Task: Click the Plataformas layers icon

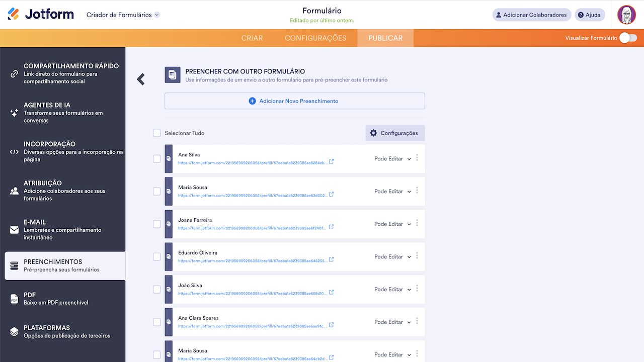Action: click(14, 332)
